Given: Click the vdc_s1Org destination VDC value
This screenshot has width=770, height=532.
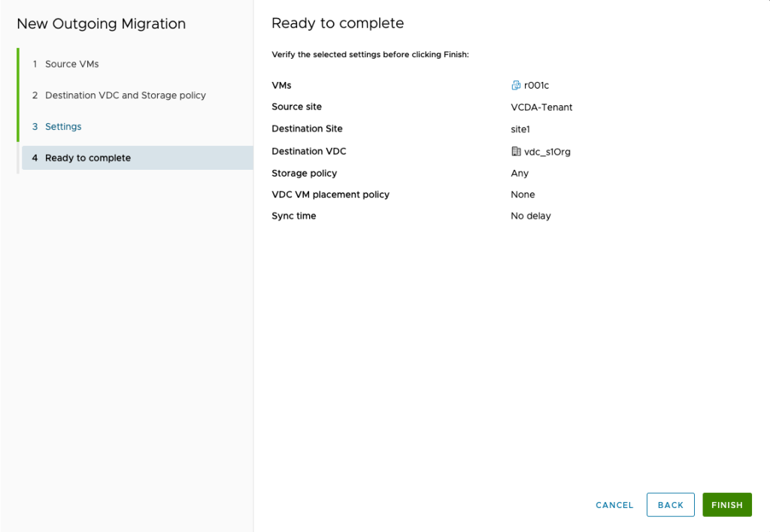Looking at the screenshot, I should point(547,152).
